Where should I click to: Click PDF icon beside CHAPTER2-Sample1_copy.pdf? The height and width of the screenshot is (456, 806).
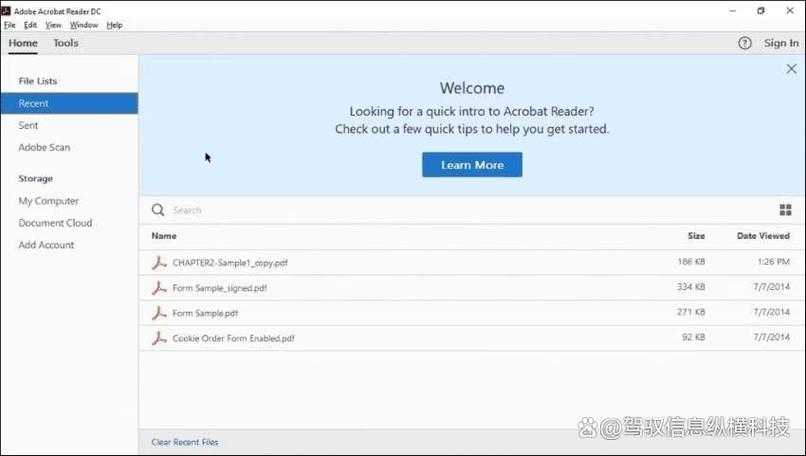[x=158, y=263]
